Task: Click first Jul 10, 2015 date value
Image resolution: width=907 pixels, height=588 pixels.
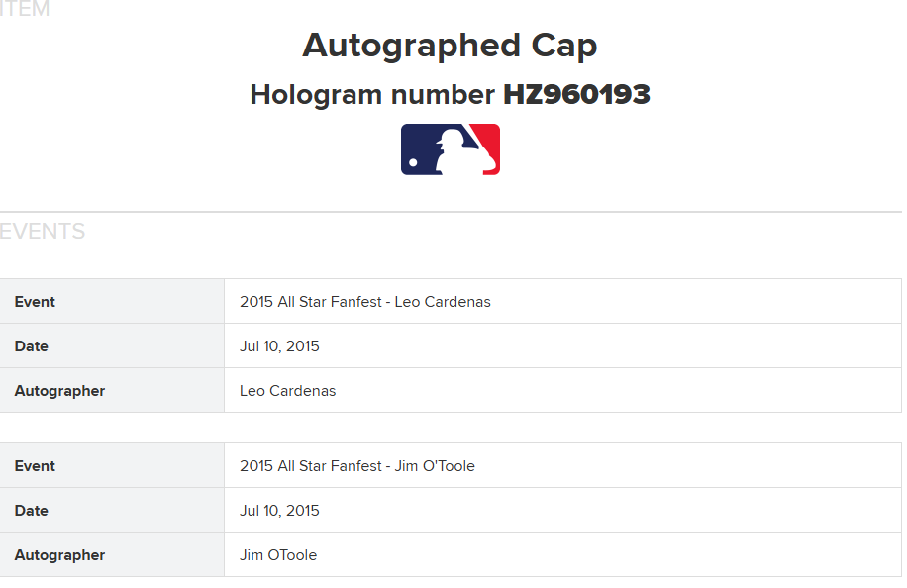Action: 279,346
